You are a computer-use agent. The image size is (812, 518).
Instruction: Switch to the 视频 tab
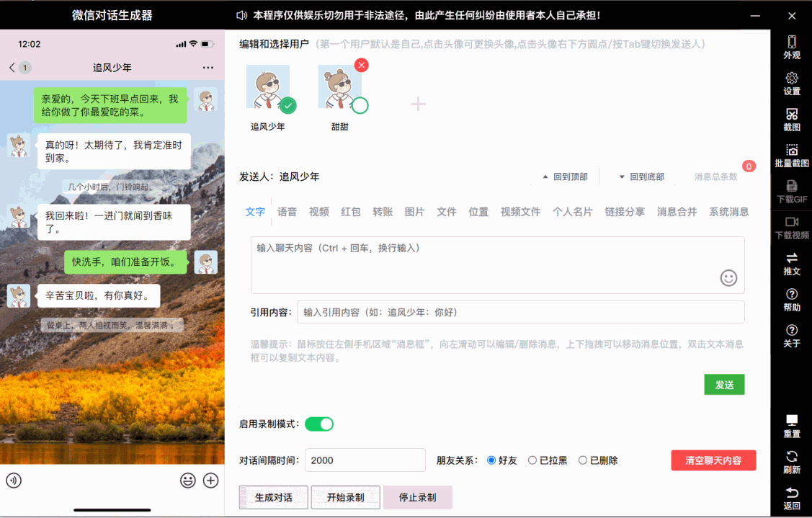pyautogui.click(x=319, y=212)
